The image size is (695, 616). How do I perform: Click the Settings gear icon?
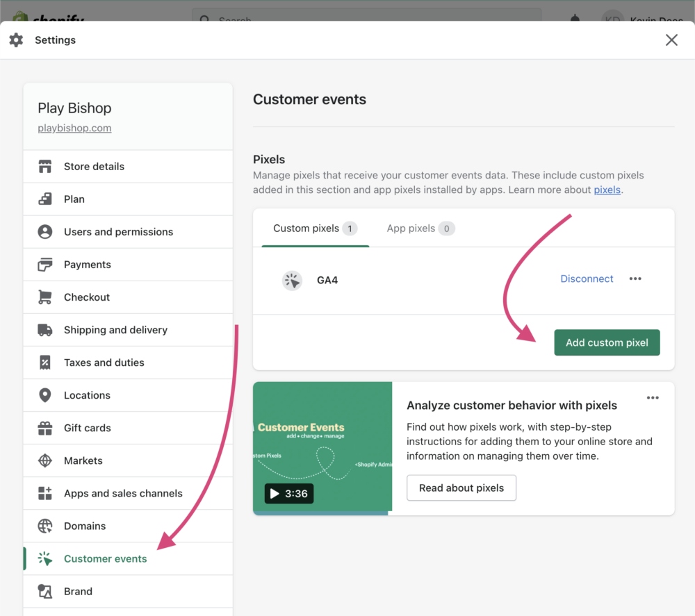click(x=15, y=40)
